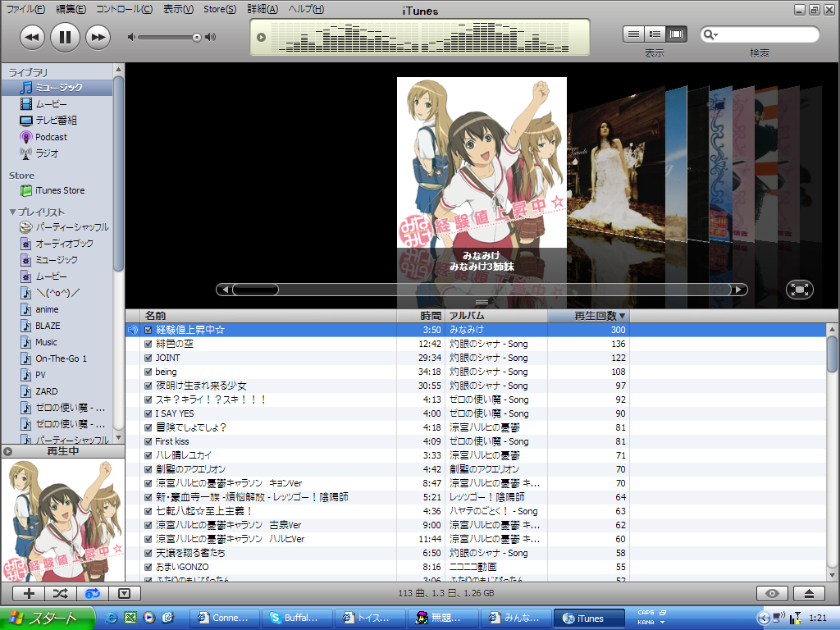Viewport: 840px width, 630px height.
Task: Sort songs by アルバム column header
Action: point(496,316)
